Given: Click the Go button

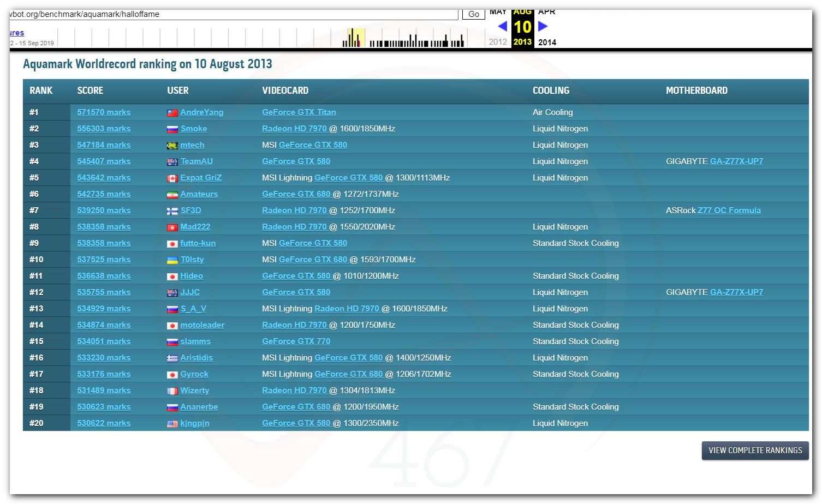Looking at the screenshot, I should pyautogui.click(x=474, y=14).
